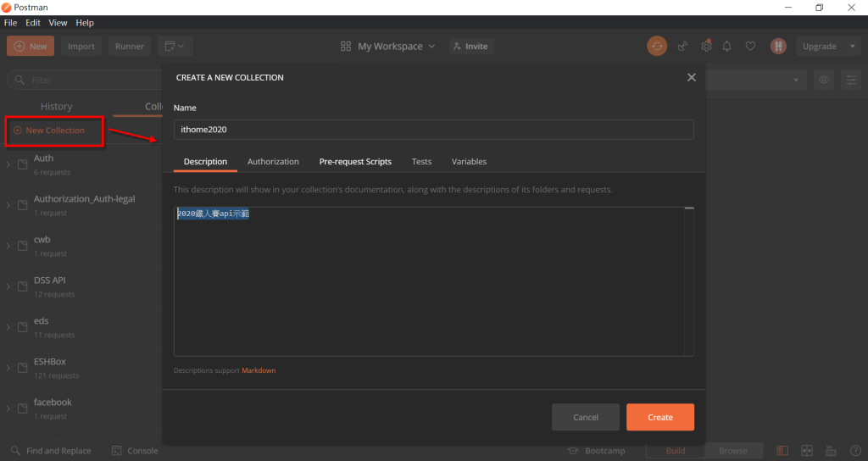The height and width of the screenshot is (461, 868).
Task: Click the Invite button
Action: tap(471, 46)
